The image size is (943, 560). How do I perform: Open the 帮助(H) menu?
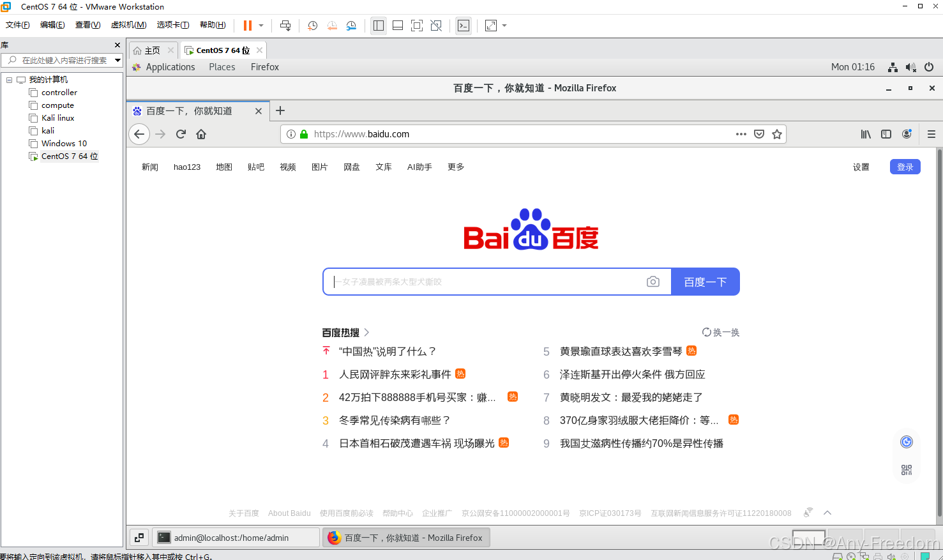[x=213, y=25]
